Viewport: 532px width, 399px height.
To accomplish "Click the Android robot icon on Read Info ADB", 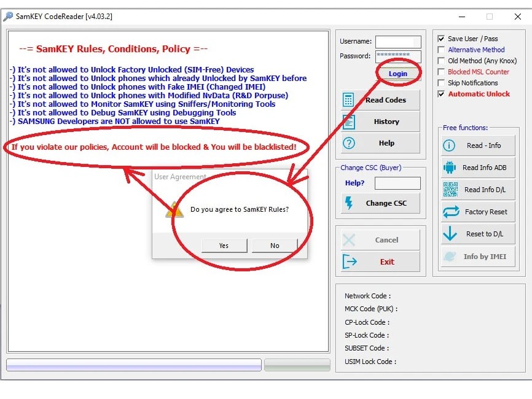I will pos(450,168).
